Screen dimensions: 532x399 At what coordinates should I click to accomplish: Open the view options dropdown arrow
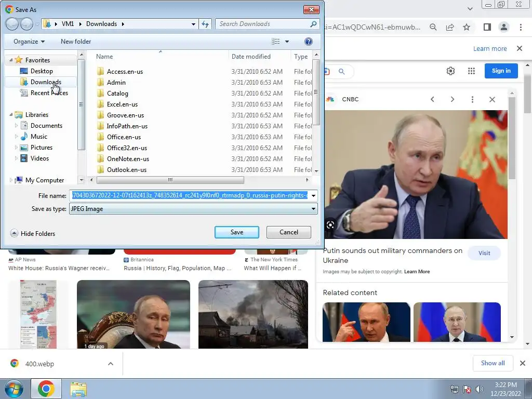click(287, 42)
